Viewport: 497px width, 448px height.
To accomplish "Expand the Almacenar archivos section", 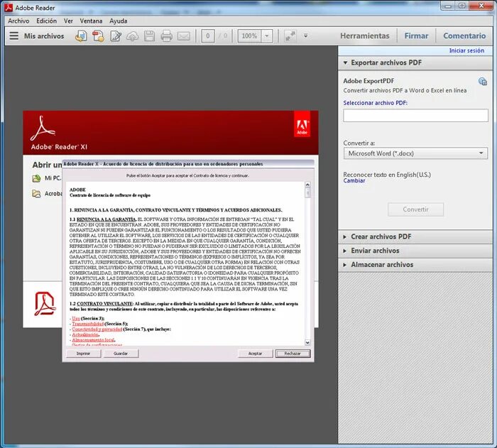I will (345, 265).
